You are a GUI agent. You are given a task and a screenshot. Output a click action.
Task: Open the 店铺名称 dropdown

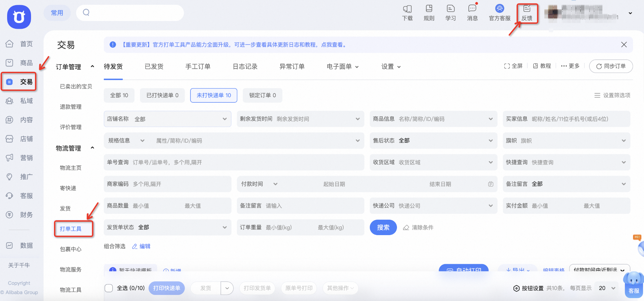[x=167, y=119]
